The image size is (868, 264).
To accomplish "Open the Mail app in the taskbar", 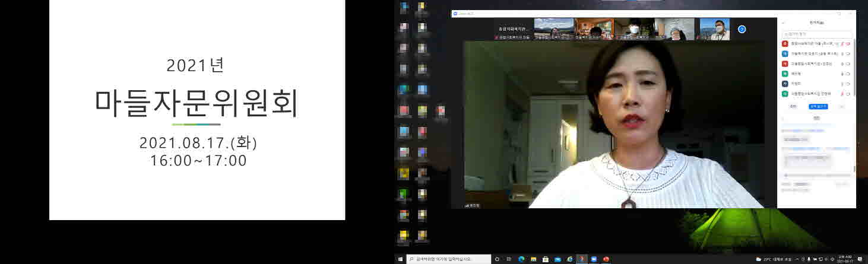I will click(x=557, y=259).
